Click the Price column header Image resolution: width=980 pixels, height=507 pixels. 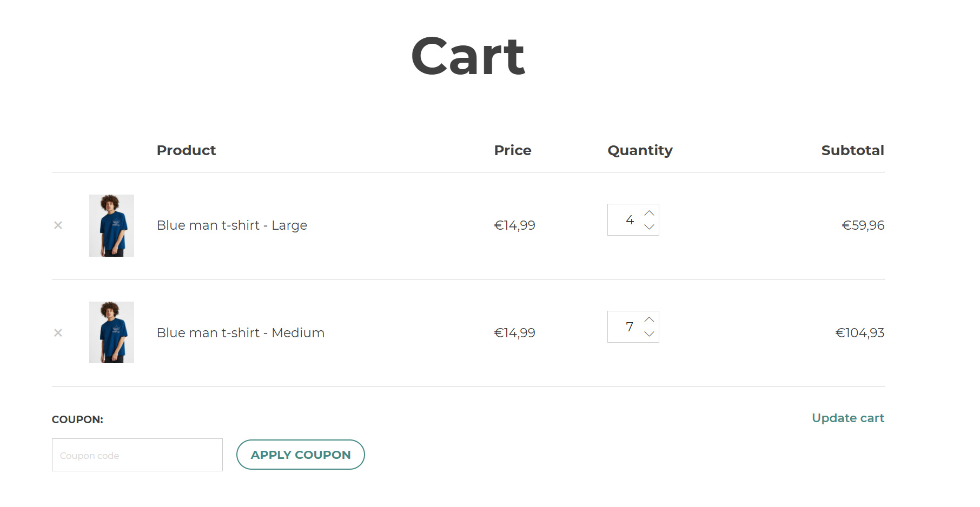513,150
